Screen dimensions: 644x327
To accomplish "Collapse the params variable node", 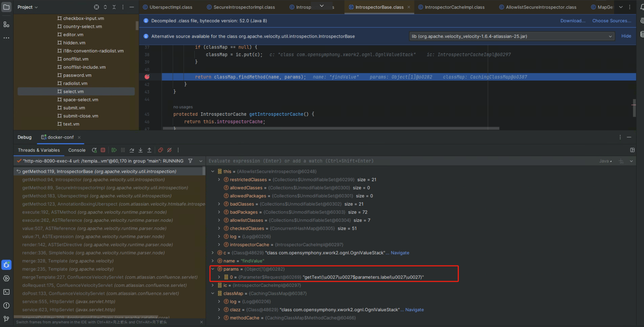I will click(x=213, y=269).
